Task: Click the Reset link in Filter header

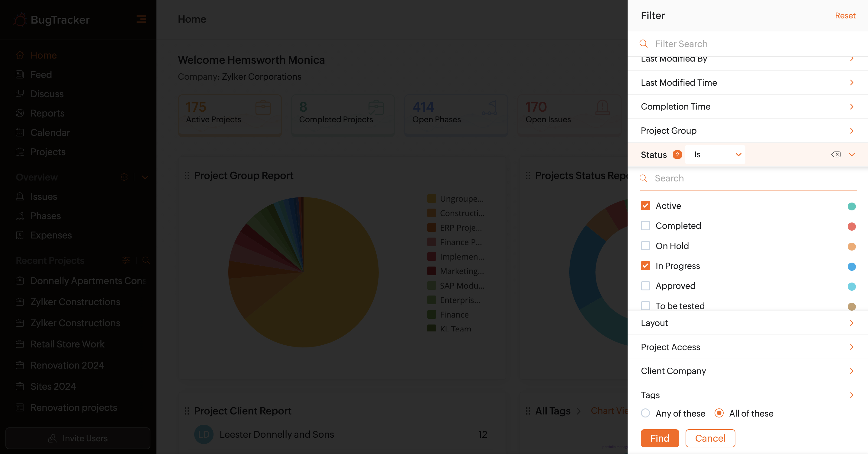Action: pyautogui.click(x=845, y=16)
